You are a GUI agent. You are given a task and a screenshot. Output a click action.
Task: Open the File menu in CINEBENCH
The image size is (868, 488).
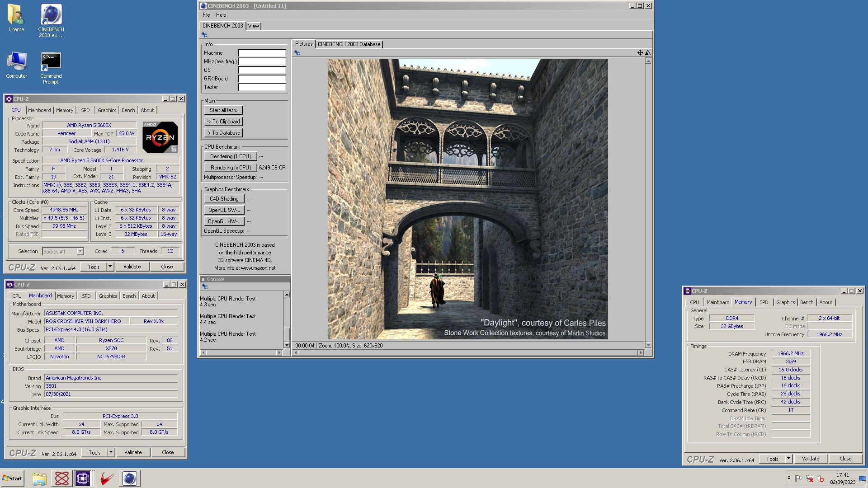(x=206, y=15)
